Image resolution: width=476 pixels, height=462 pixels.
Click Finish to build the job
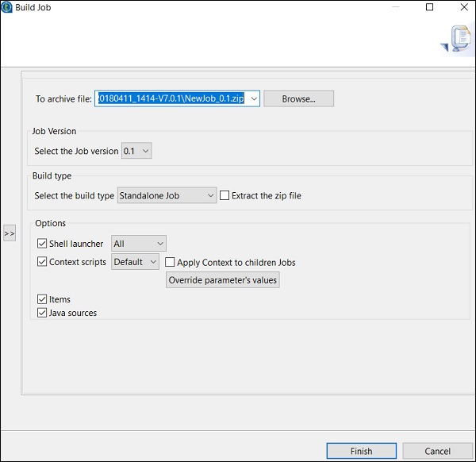[x=361, y=451]
